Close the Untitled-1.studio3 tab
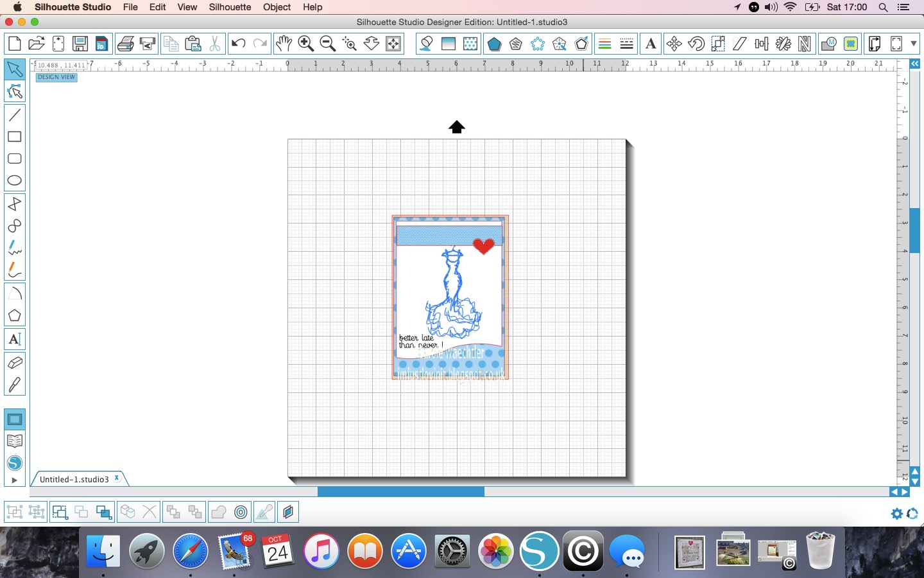 [117, 478]
